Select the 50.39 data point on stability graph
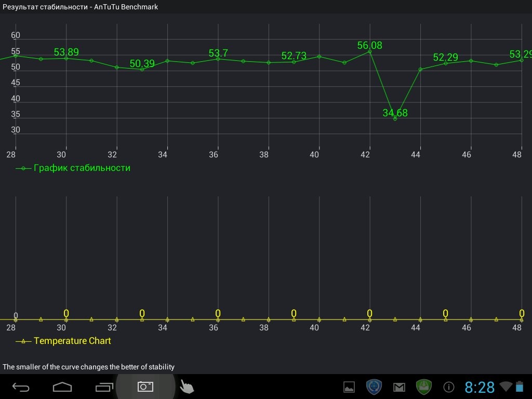 [142, 69]
